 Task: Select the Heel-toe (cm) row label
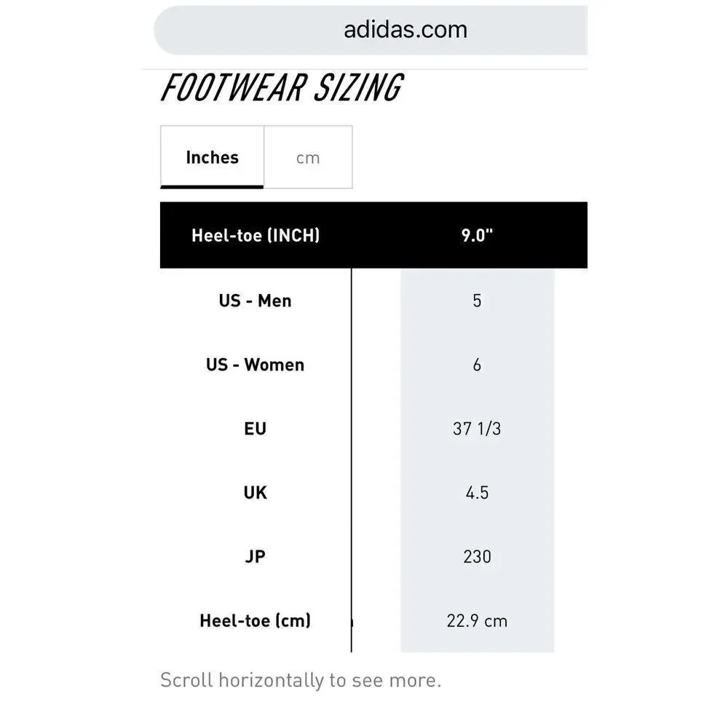[x=256, y=621]
